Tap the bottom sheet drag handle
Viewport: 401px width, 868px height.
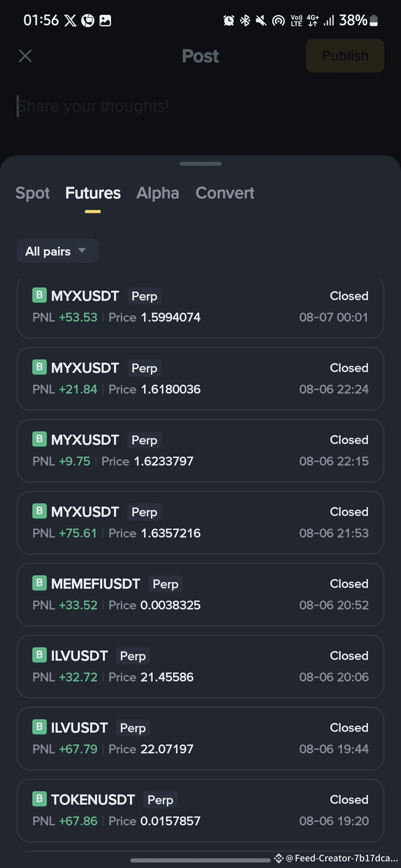tap(200, 164)
